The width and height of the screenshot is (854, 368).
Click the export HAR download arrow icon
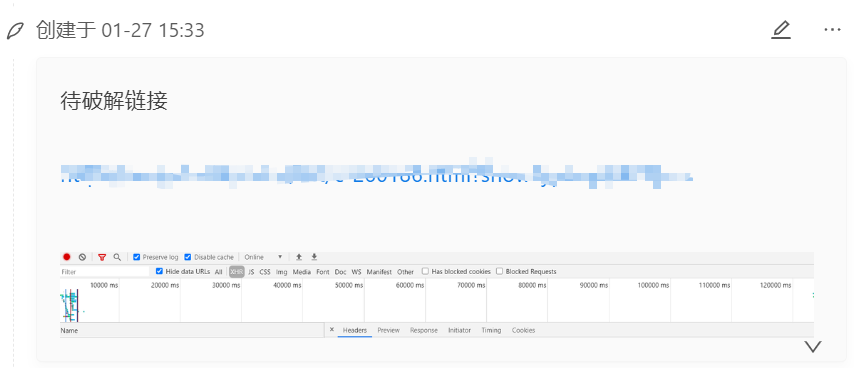[314, 257]
